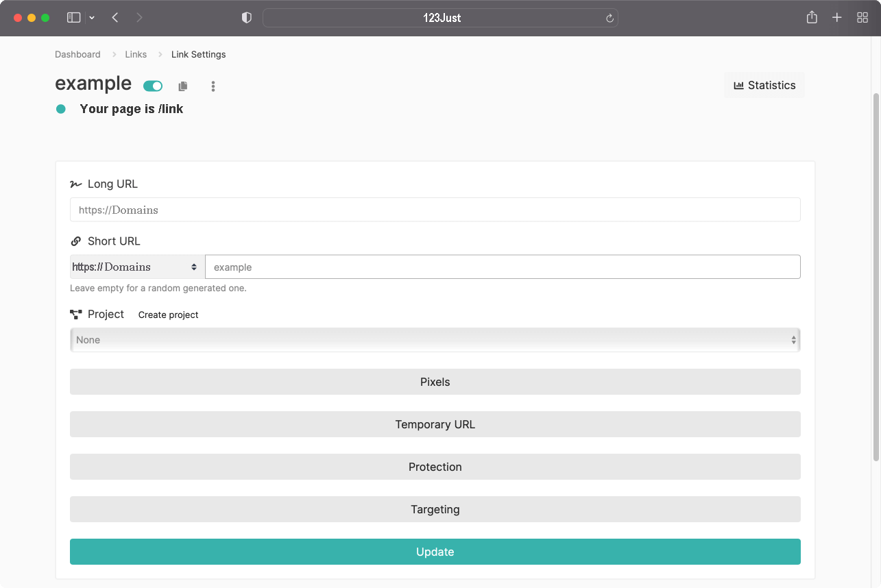The height and width of the screenshot is (588, 881).
Task: Open the Project select dropdown
Action: click(435, 340)
